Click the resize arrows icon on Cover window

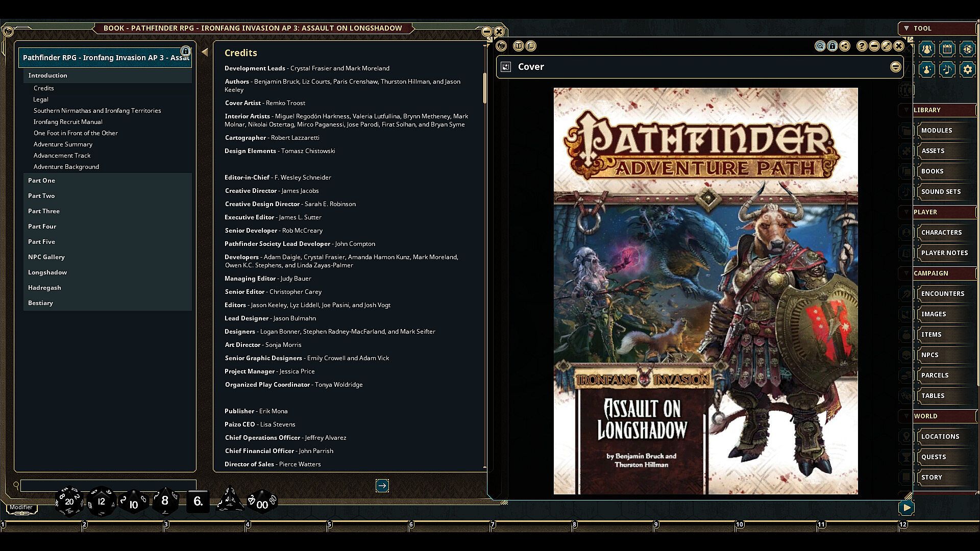(887, 46)
